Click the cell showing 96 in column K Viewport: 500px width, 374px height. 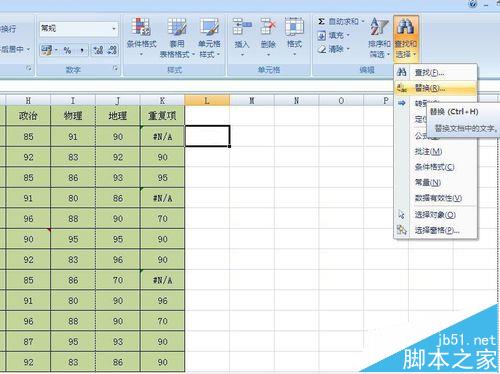(162, 301)
